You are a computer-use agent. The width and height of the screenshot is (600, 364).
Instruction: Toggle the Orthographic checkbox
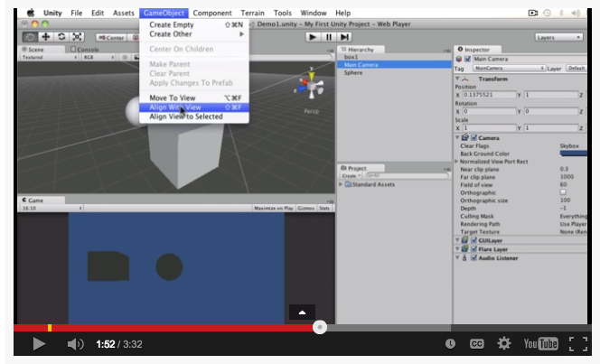click(563, 192)
